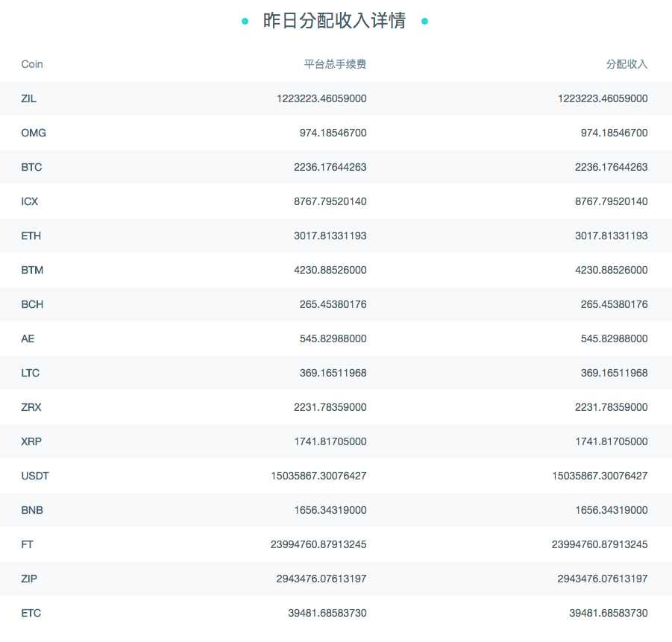This screenshot has width=672, height=642.
Task: Click ZRX total fee 2231.78359000
Action: pos(330,407)
